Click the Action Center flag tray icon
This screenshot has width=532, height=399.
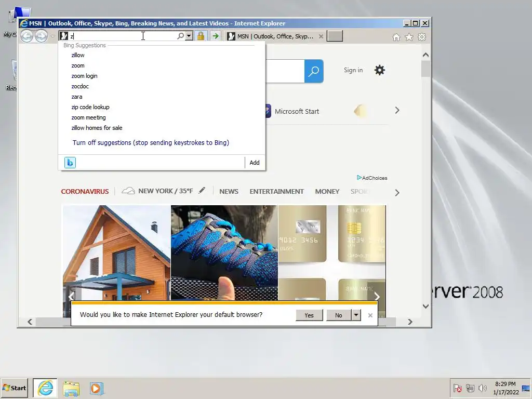pyautogui.click(x=457, y=388)
